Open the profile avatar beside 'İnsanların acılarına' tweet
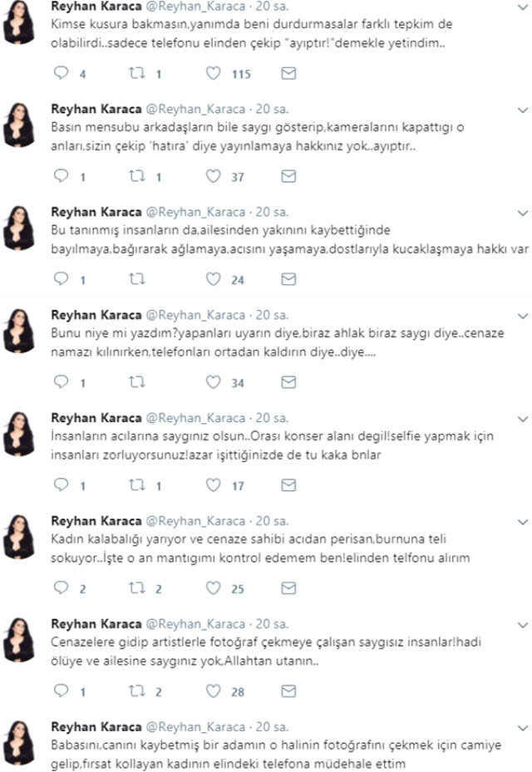 coord(19,434)
